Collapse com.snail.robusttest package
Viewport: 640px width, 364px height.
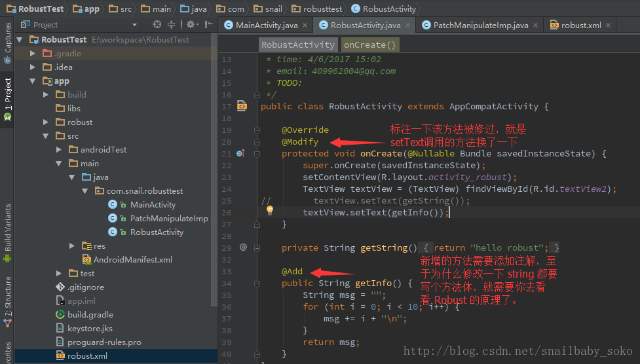[x=85, y=191]
